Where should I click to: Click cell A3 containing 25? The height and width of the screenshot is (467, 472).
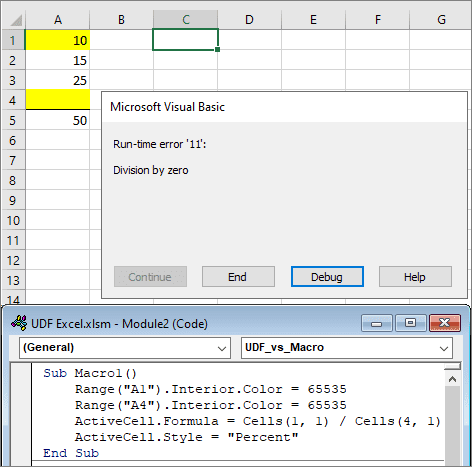[x=58, y=80]
